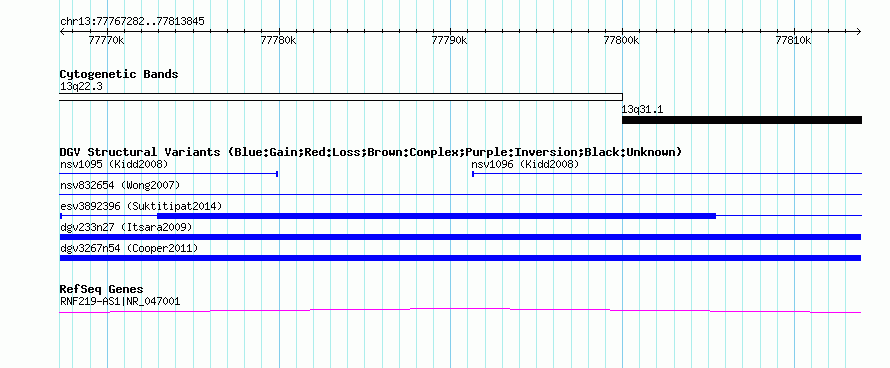Select the magenta RNF219-AS1 gene line
890x368 pixels.
click(x=460, y=310)
